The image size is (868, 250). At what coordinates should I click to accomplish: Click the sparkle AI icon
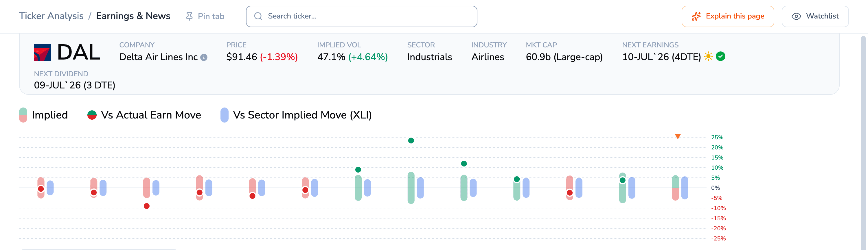(696, 16)
